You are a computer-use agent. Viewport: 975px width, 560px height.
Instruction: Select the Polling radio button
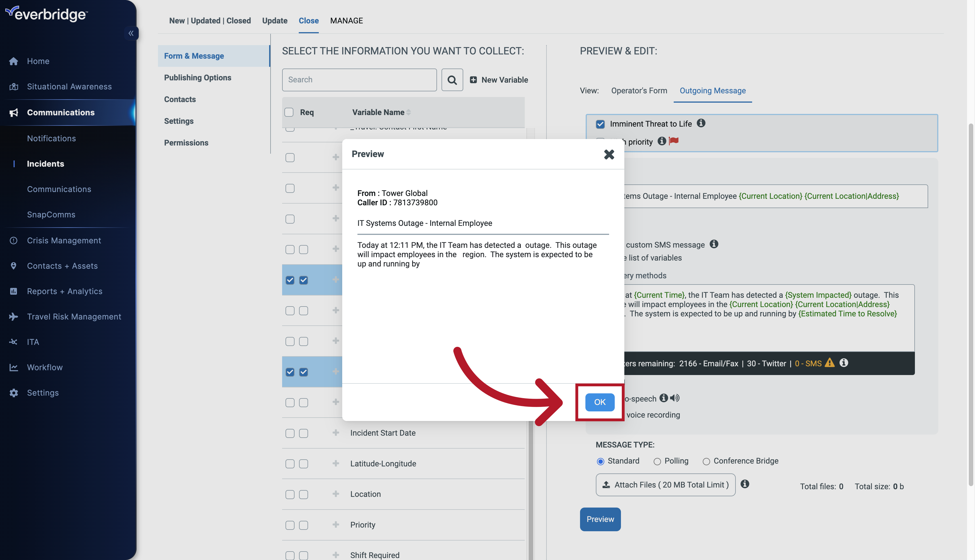pyautogui.click(x=658, y=461)
